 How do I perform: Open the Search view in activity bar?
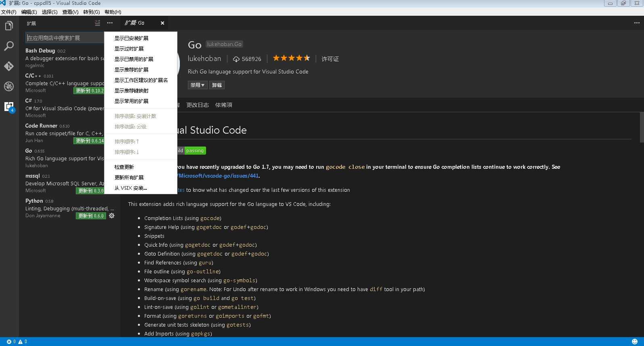9,46
